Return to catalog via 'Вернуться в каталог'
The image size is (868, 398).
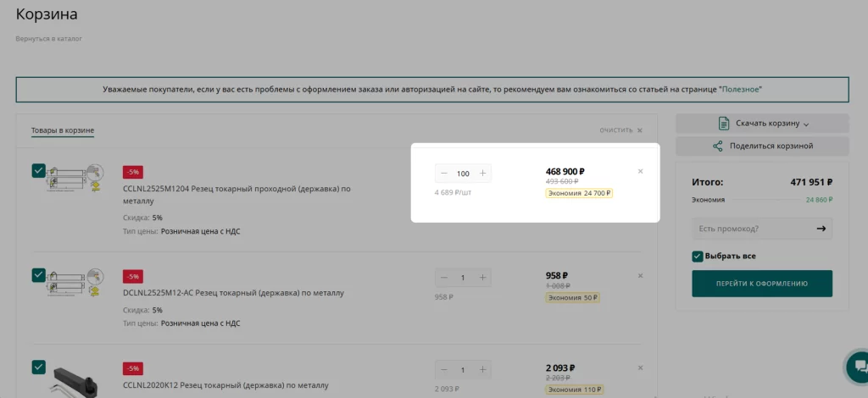[x=48, y=39]
